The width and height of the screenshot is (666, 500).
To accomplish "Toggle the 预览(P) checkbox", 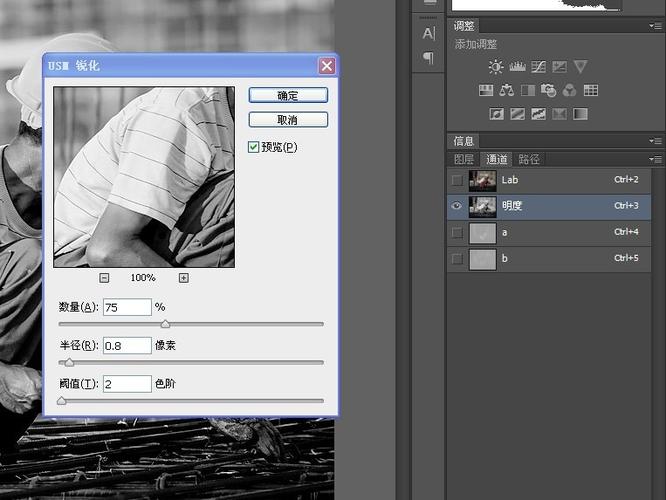I will coord(253,147).
